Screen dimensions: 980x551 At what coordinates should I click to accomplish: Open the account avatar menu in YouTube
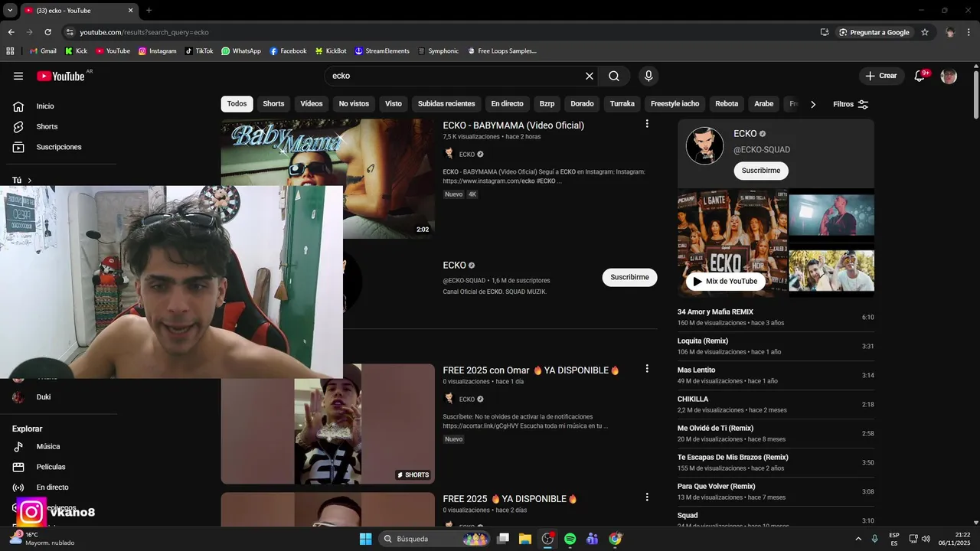pyautogui.click(x=949, y=76)
